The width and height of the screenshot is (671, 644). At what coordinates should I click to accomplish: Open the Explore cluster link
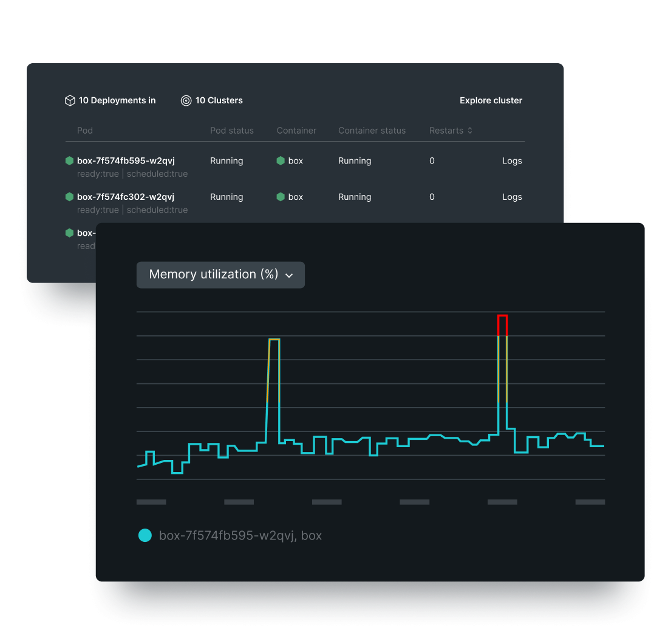[491, 101]
